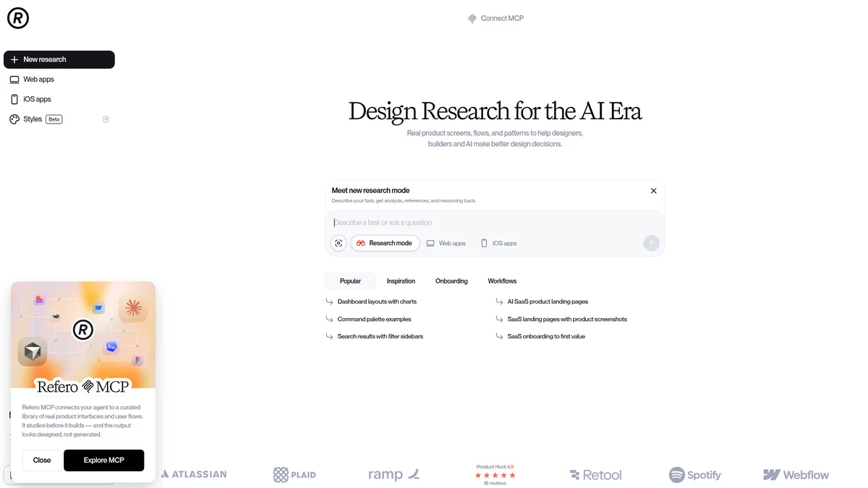The height and width of the screenshot is (488, 868).
Task: Click the screenshot capture icon in search box
Action: pos(339,243)
